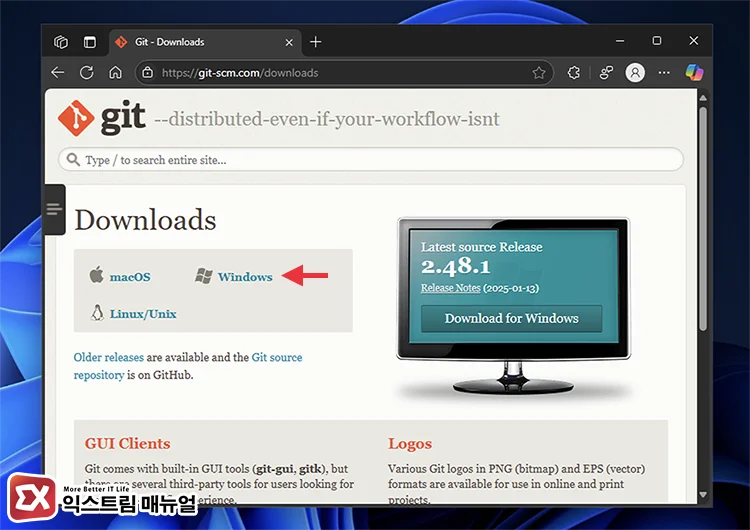Click the macOS download link

(x=130, y=277)
